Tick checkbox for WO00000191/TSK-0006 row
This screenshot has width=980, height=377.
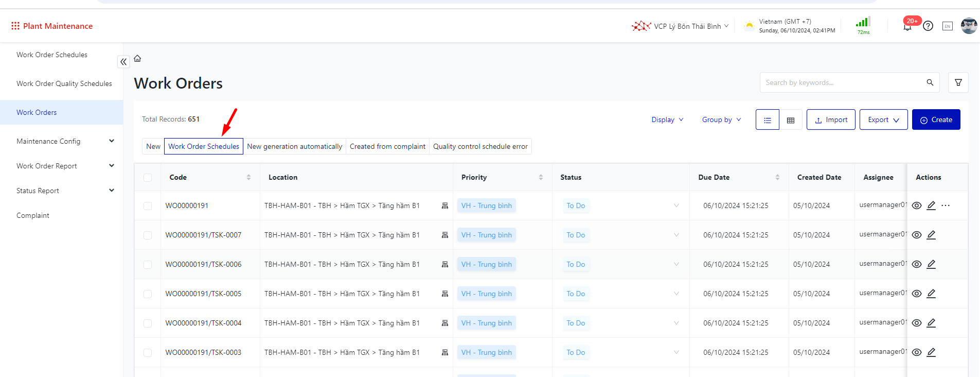148,264
